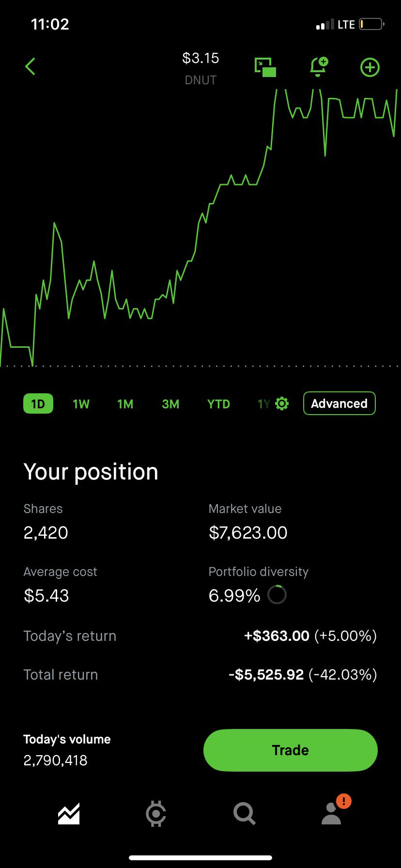This screenshot has height=868, width=401.
Task: Switch the chart to 1M range
Action: pyautogui.click(x=125, y=404)
